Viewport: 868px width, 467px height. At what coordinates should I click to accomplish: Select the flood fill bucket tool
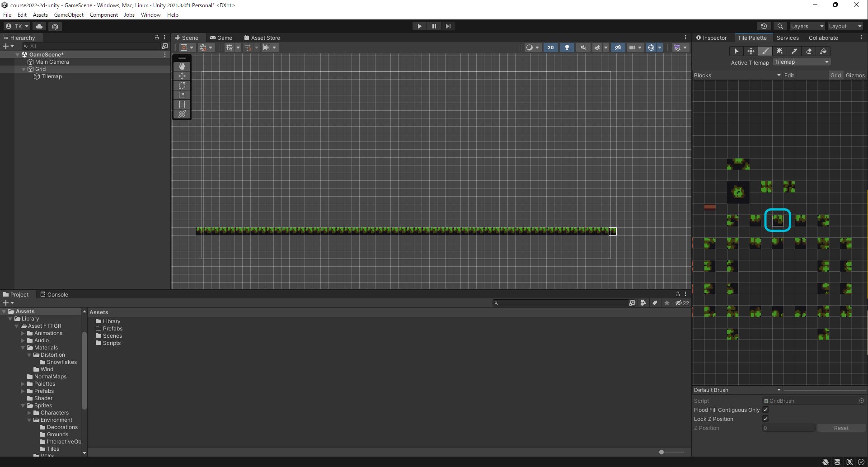823,51
